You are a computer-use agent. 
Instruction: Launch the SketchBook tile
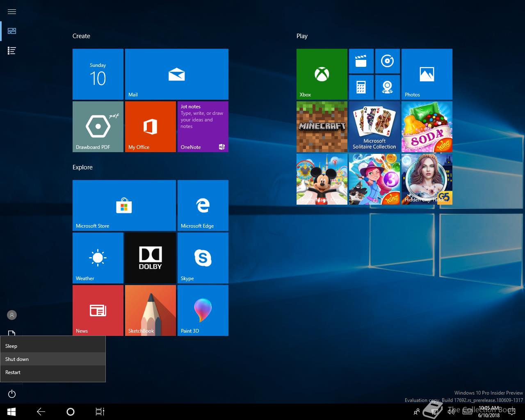tap(151, 310)
